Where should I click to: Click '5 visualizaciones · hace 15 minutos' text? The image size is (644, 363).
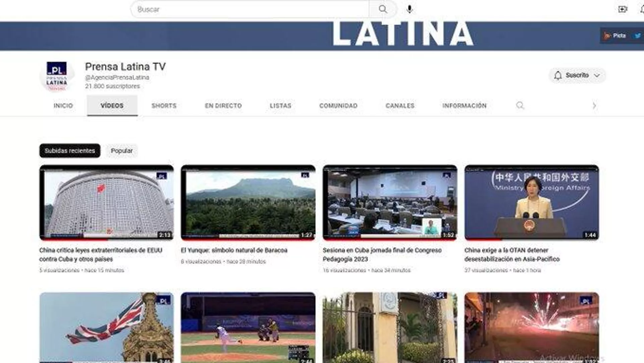click(82, 270)
